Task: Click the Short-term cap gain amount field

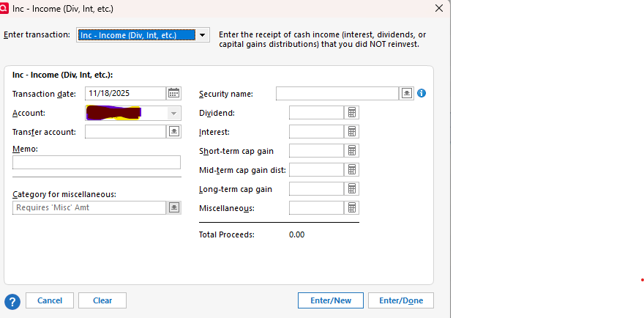Action: 317,150
